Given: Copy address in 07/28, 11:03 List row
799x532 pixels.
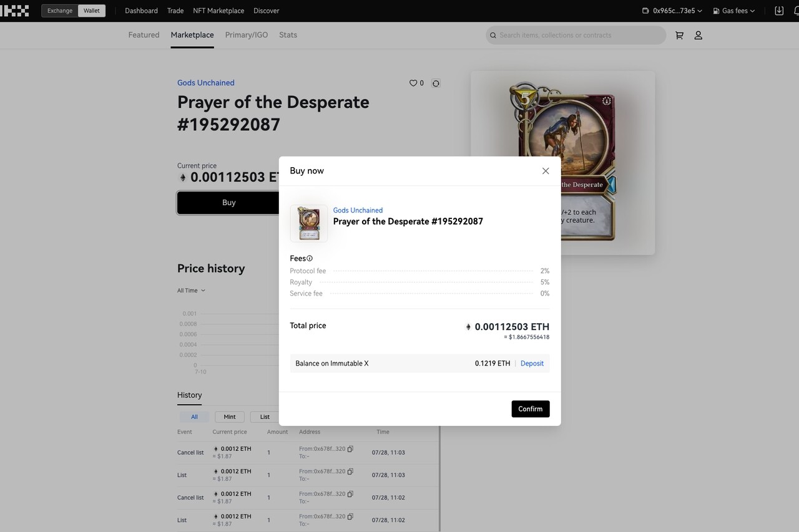Looking at the screenshot, I should [350, 472].
